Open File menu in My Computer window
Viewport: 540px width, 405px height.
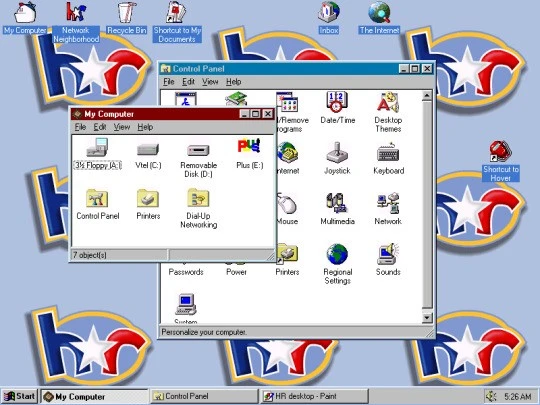tap(80, 127)
